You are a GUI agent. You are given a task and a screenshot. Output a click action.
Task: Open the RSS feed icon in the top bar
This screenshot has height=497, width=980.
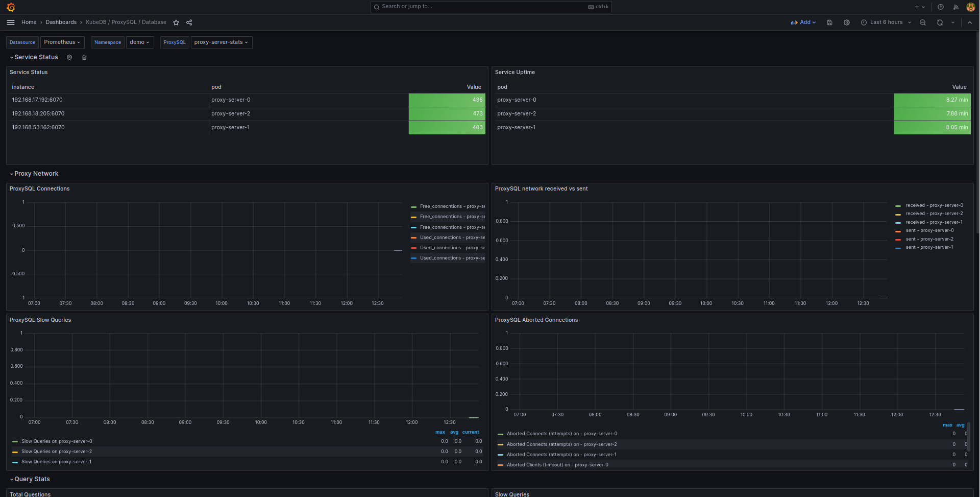[x=955, y=7]
